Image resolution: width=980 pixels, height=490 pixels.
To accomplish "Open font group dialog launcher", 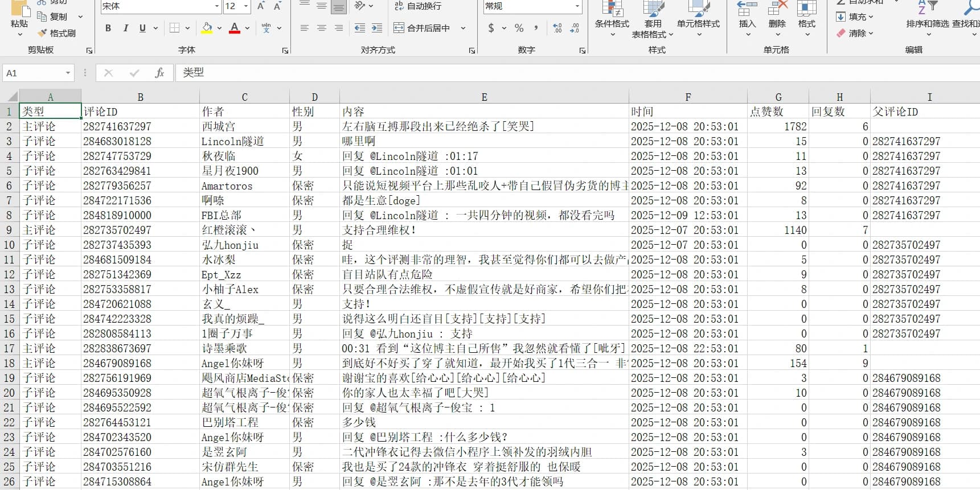I will (x=285, y=51).
